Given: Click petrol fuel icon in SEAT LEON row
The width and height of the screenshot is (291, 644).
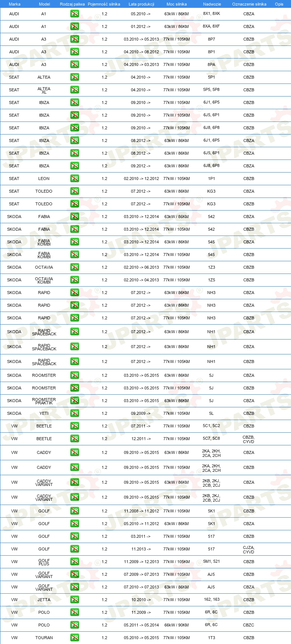Looking at the screenshot, I should click(74, 179).
